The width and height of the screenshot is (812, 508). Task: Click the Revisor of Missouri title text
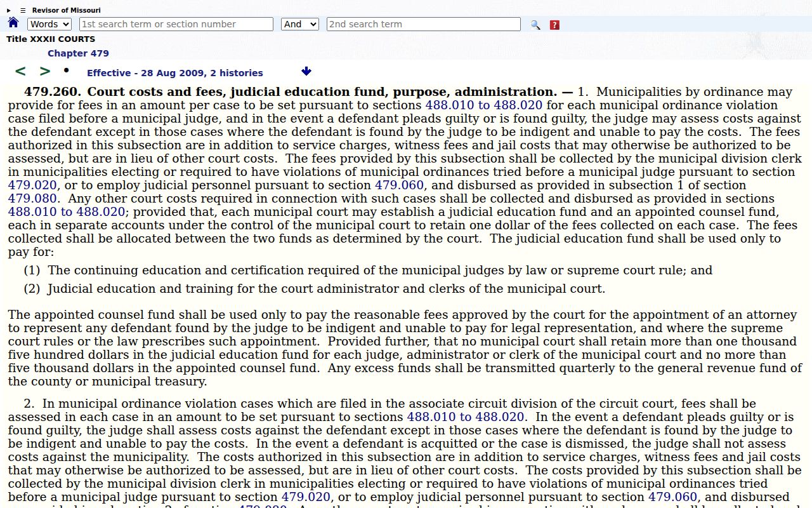66,10
